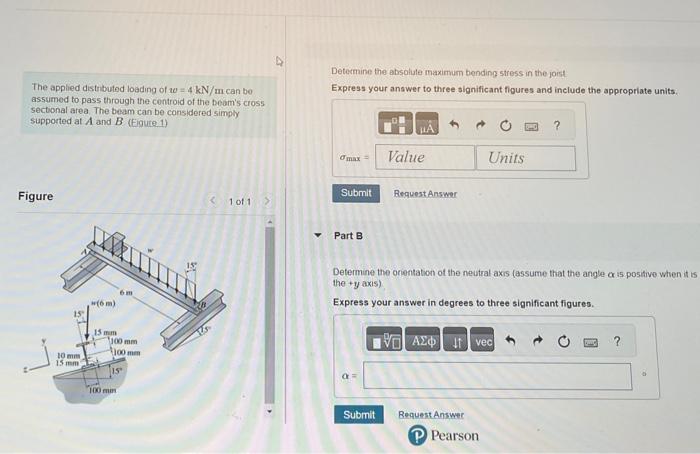
Task: Insert vector notation with vec button
Action: 483,342
